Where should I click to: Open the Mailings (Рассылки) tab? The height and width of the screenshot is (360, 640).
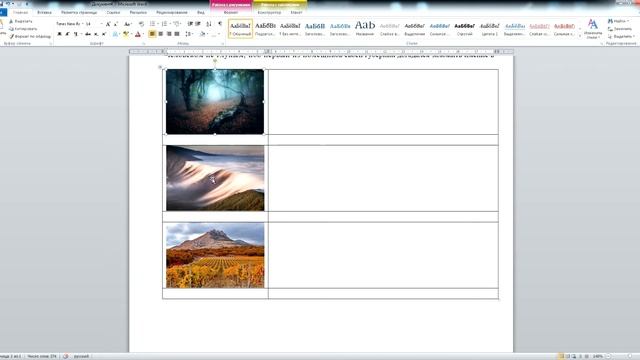138,13
